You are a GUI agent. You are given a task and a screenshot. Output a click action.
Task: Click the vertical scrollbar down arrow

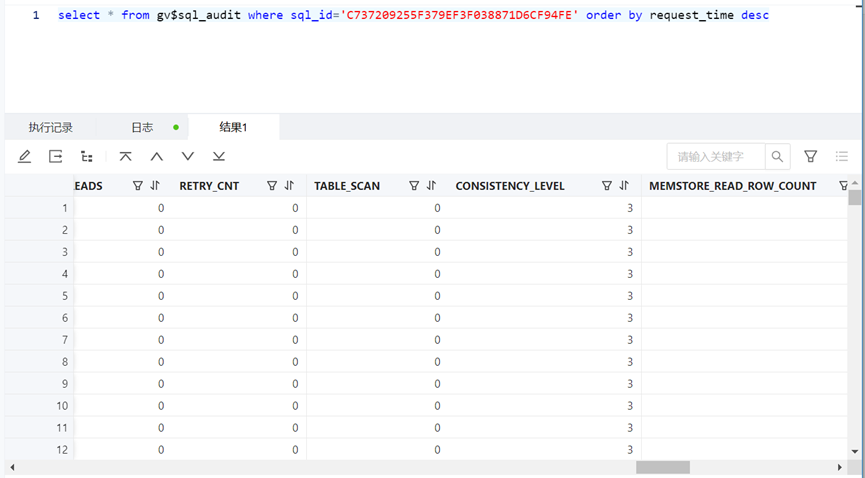point(855,452)
